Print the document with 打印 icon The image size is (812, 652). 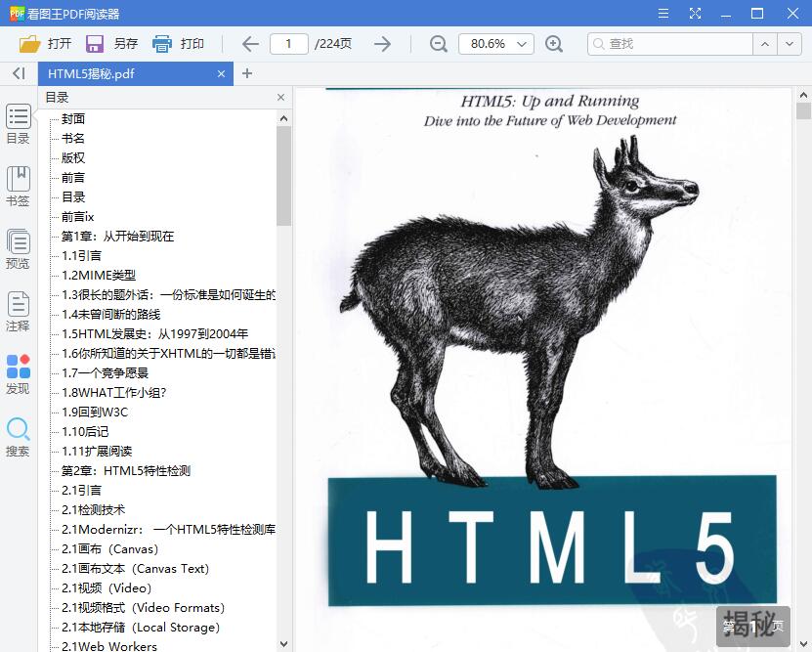click(161, 44)
